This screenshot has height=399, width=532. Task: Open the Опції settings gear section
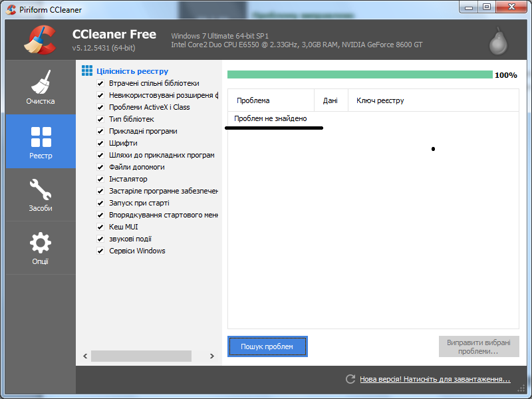point(41,248)
